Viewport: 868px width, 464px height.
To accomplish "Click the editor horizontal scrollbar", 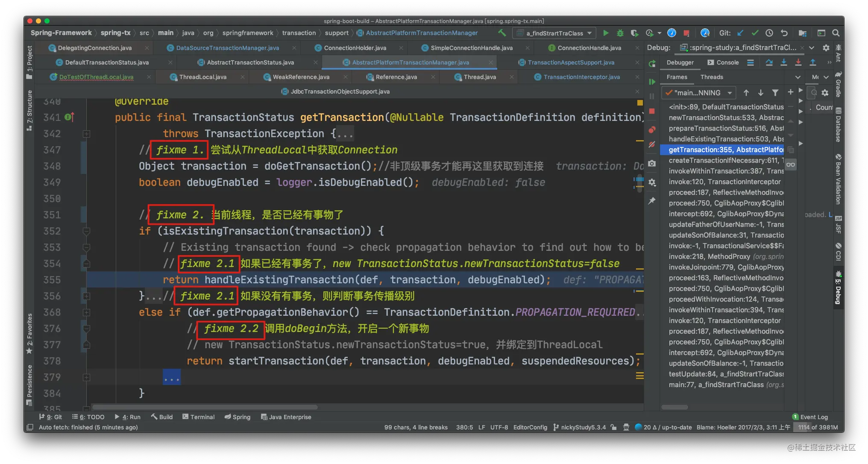I will (x=205, y=407).
